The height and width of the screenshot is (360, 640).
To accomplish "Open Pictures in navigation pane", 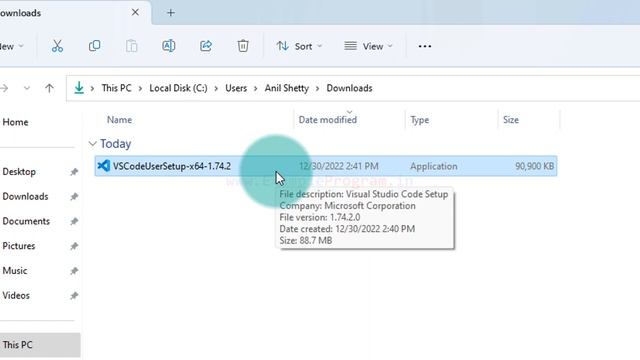I will tap(19, 246).
